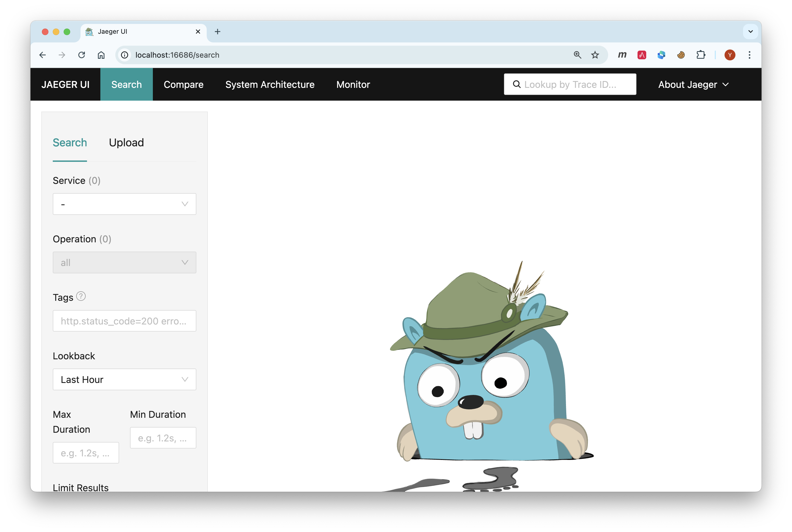The height and width of the screenshot is (532, 792).
Task: Focus the Lookup by Trace ID field
Action: point(570,84)
